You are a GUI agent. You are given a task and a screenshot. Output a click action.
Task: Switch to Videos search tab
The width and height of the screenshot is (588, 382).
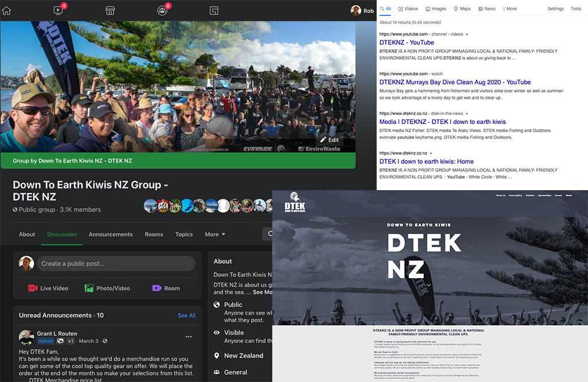pos(408,9)
